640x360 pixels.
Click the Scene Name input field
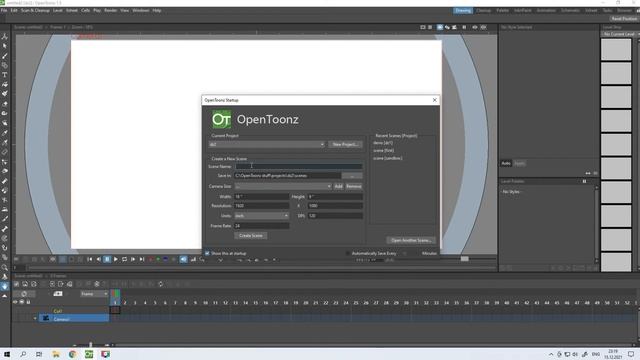point(298,166)
